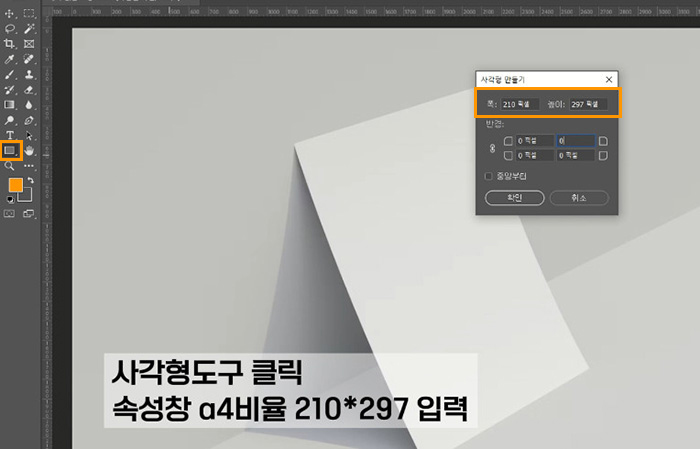The height and width of the screenshot is (449, 700).
Task: Select the Spot Healing Brush tool
Action: pos(29,59)
